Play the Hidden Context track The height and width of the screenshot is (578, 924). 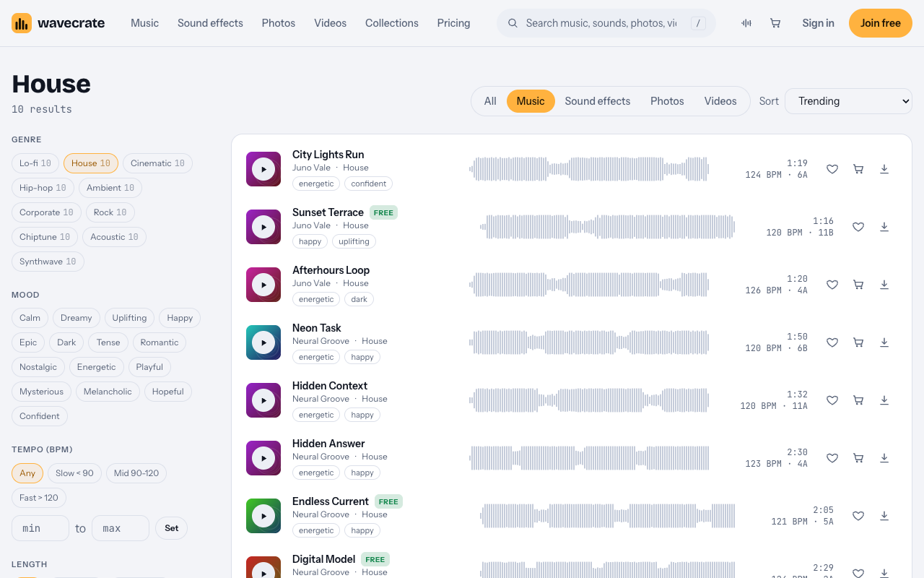pos(263,400)
